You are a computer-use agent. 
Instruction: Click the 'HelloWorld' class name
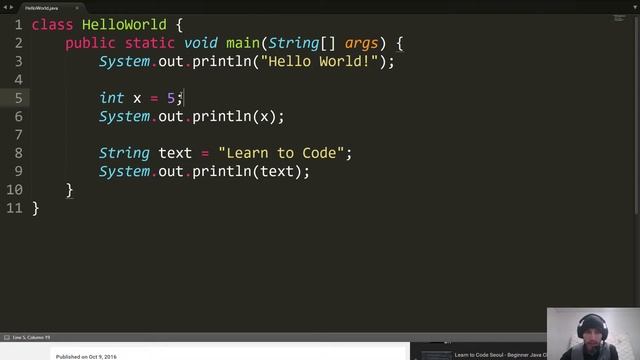click(x=124, y=25)
